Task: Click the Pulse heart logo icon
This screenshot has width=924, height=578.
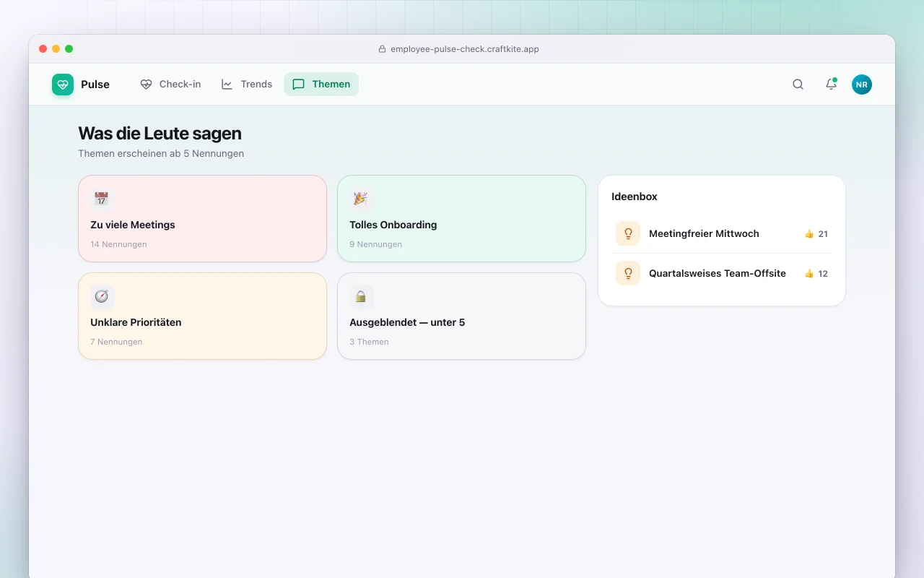Action: pyautogui.click(x=63, y=85)
